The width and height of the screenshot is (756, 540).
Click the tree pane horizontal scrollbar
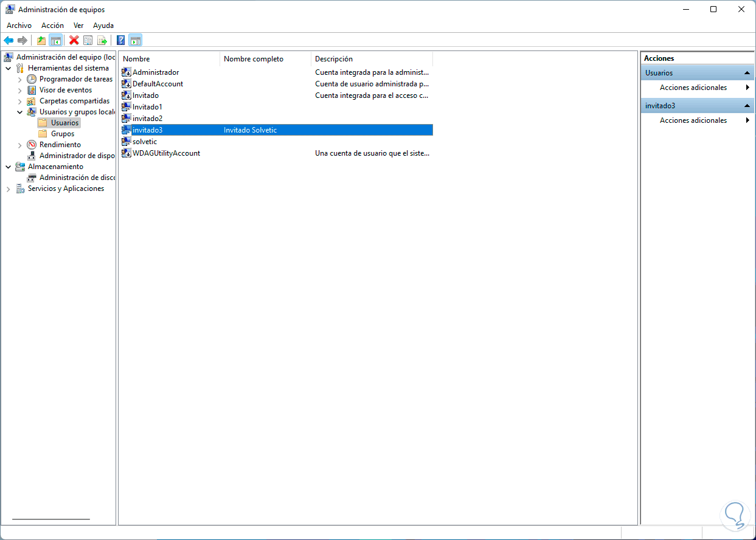tap(51, 519)
